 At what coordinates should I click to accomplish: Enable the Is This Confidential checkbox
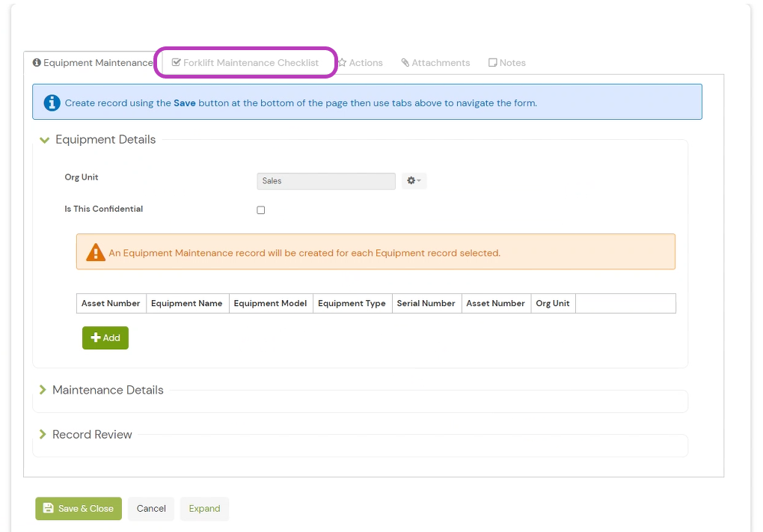260,210
